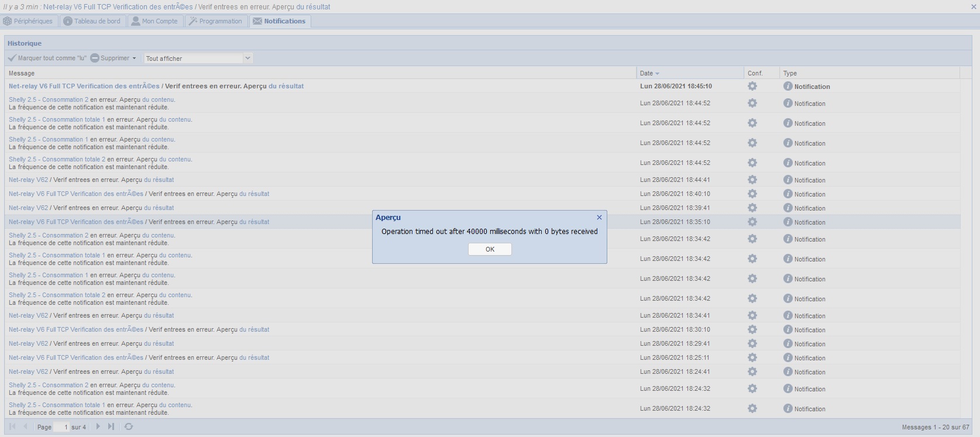Click info icon of 18:45:10 notification
980x437 pixels.
tap(788, 86)
